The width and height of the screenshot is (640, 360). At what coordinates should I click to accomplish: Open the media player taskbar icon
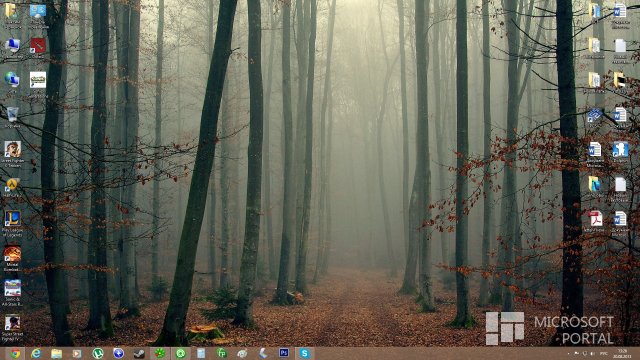coord(77,353)
